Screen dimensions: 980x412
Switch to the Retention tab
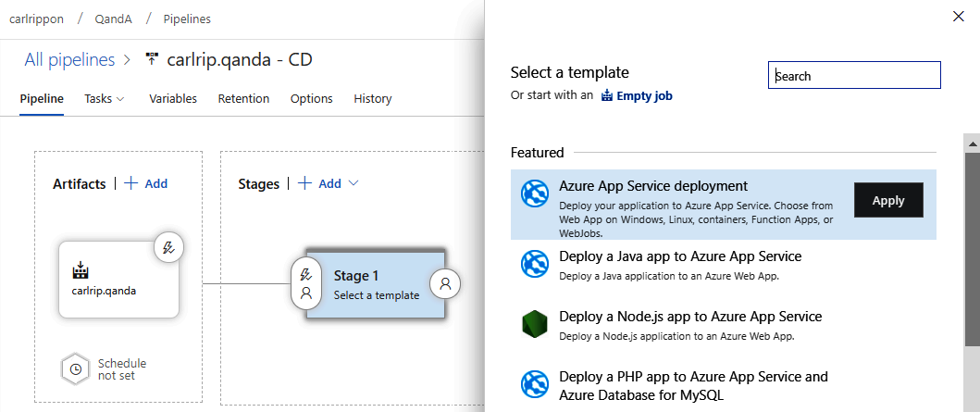point(243,99)
